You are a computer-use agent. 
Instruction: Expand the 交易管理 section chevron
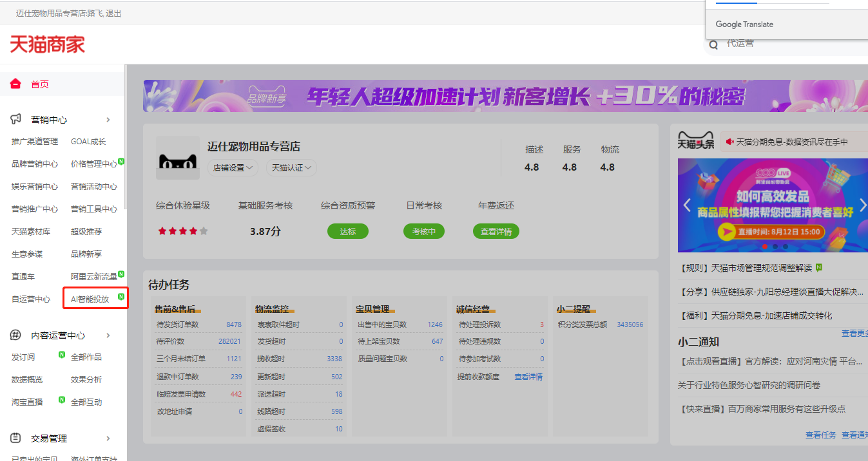pos(108,438)
